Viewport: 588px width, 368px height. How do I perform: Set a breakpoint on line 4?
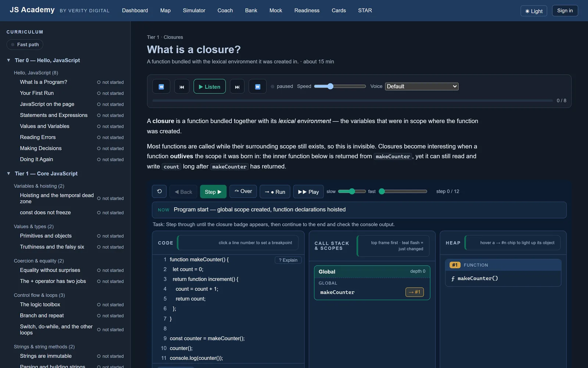(165, 289)
